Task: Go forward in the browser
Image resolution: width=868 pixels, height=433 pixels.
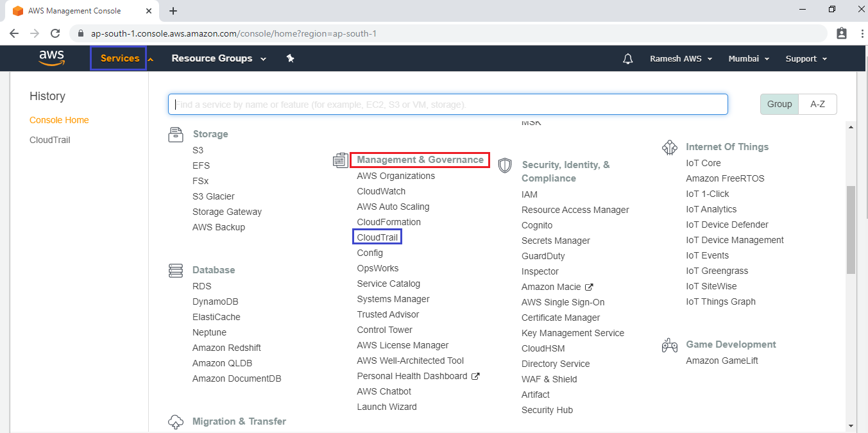Action: click(35, 33)
